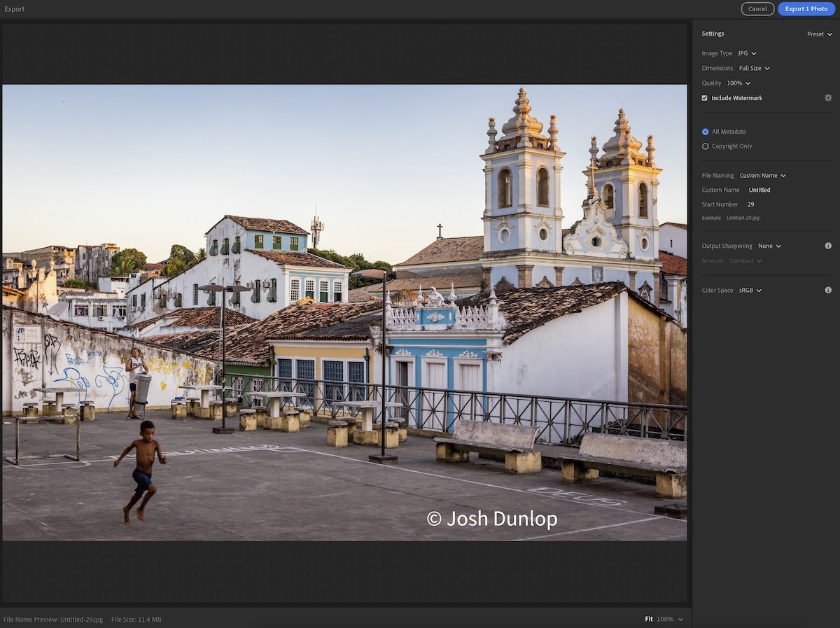This screenshot has height=628, width=840.
Task: Enable the Include Watermark checkbox
Action: coord(705,98)
